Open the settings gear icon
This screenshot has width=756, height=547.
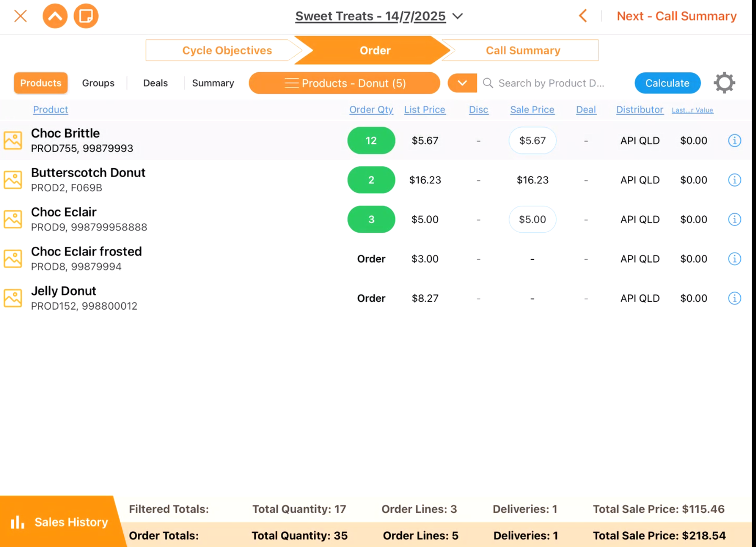tap(724, 83)
